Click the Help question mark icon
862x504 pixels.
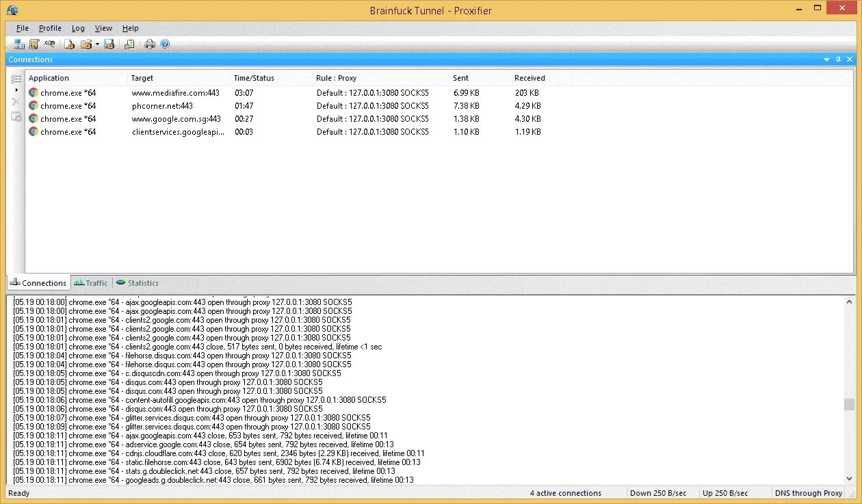pyautogui.click(x=165, y=44)
